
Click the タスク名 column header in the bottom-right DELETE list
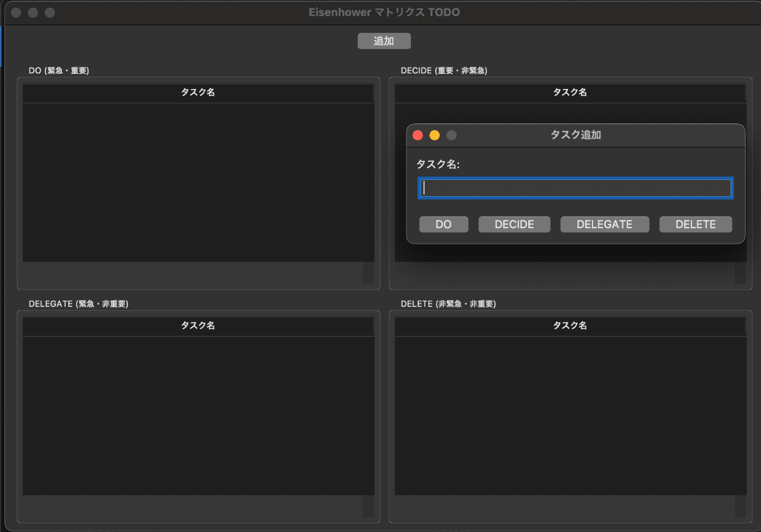[570, 326]
